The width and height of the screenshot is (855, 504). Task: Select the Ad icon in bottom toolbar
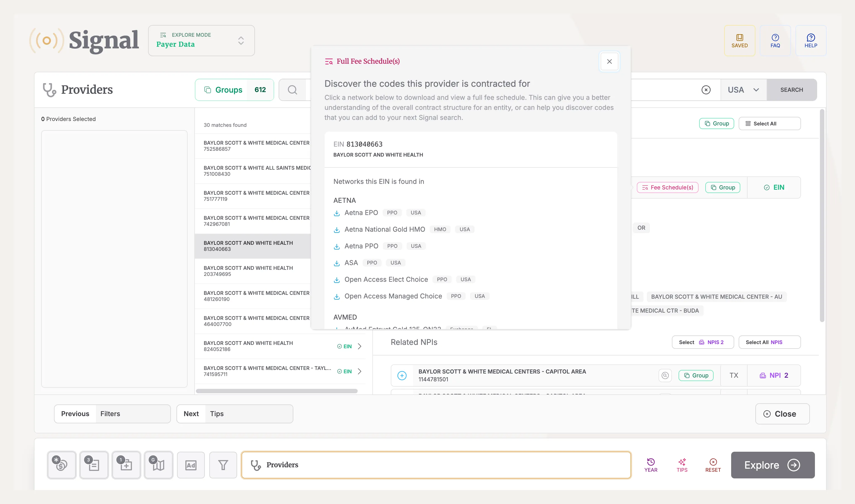coord(191,465)
